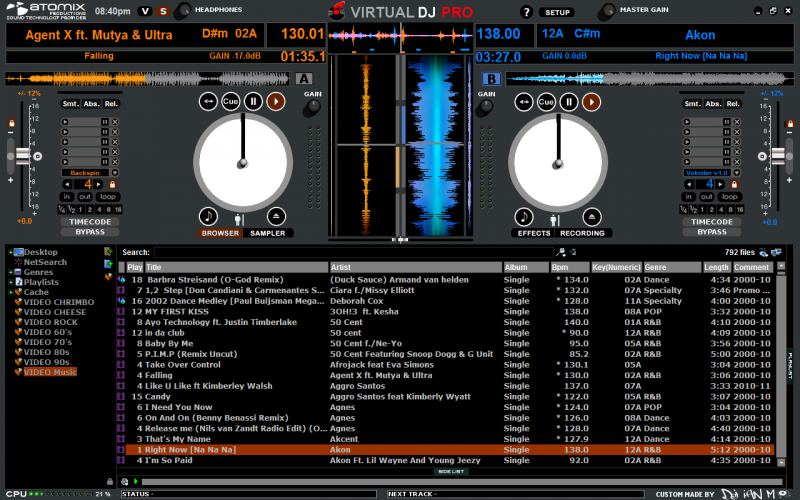Select the deck A waveform button

[304, 79]
